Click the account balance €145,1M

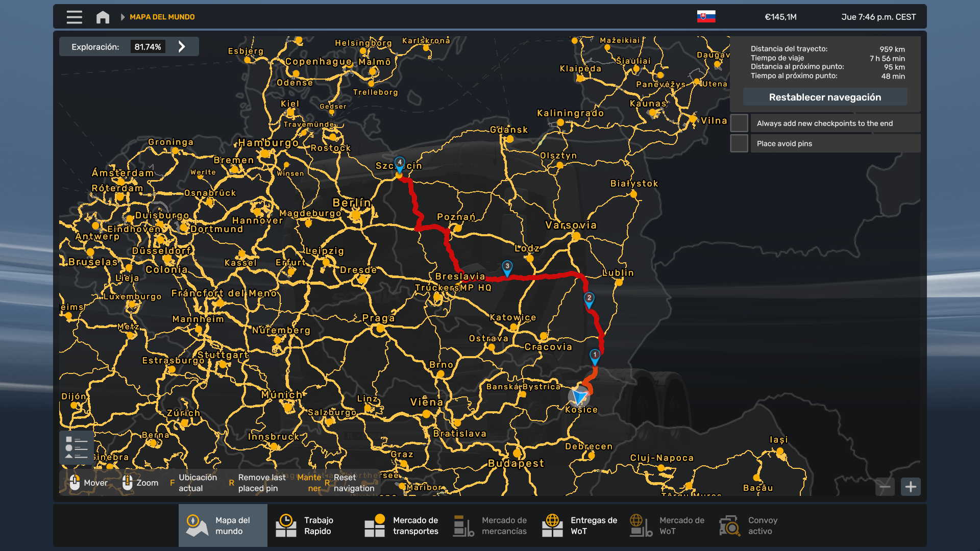(780, 17)
